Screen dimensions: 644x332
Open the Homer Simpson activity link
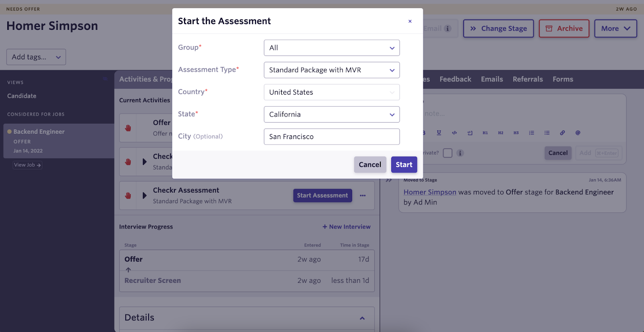click(x=429, y=192)
